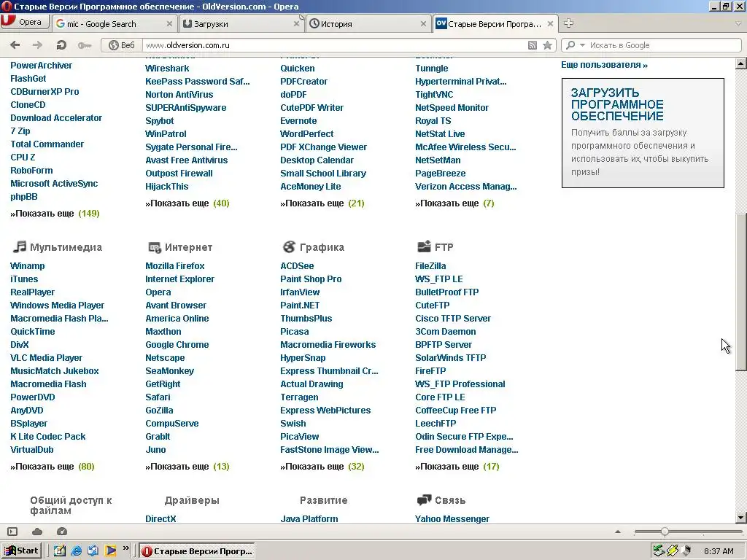Viewport: 747px width, 560px height.
Task: Open the ACDSee link
Action: [297, 265]
